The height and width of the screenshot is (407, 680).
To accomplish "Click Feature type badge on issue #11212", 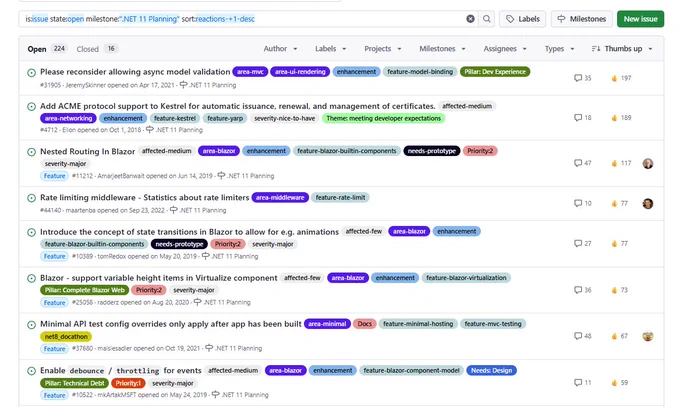I will (54, 176).
